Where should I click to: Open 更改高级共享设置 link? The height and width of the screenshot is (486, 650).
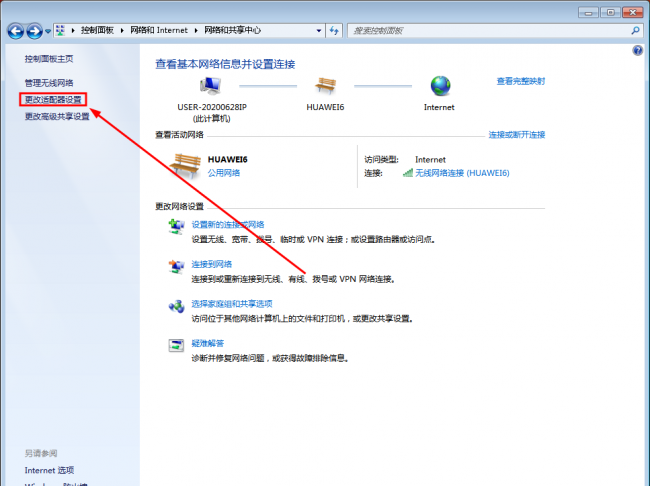[x=57, y=116]
